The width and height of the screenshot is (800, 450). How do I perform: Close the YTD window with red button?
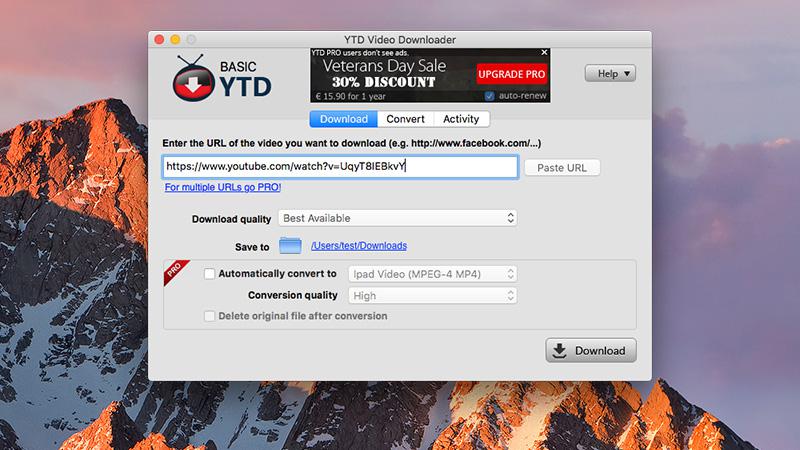[x=159, y=39]
